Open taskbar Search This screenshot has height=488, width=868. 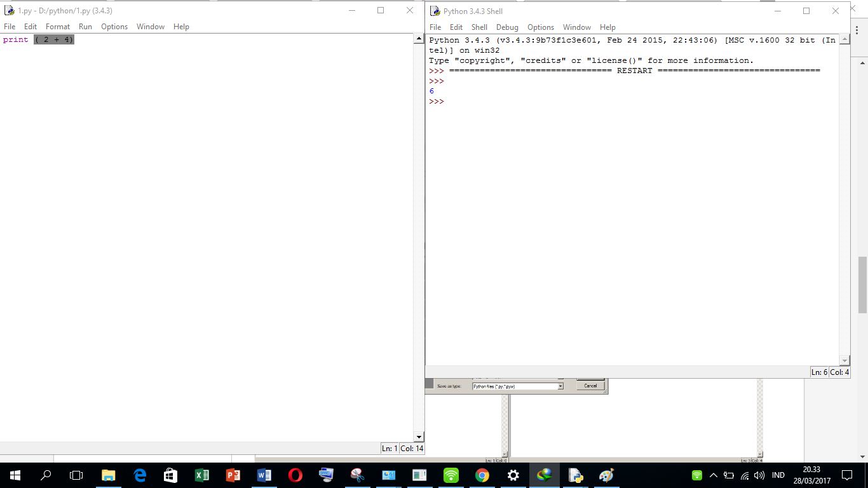(x=46, y=475)
